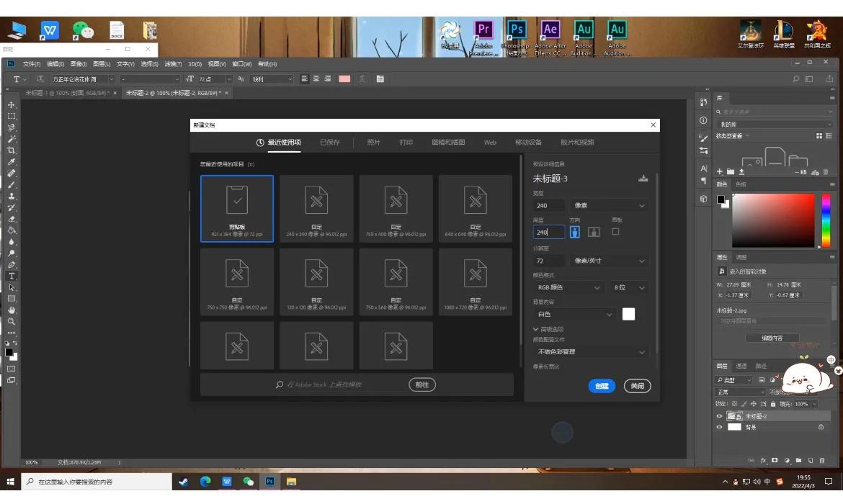Enable the 画板 artboard checkbox

615,232
